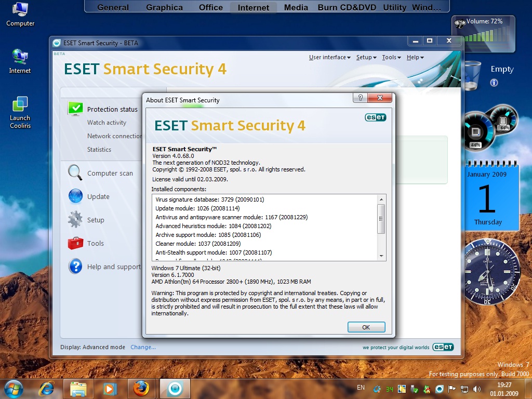Image resolution: width=532 pixels, height=399 pixels.
Task: Select the General tab in top dock
Action: click(x=113, y=7)
